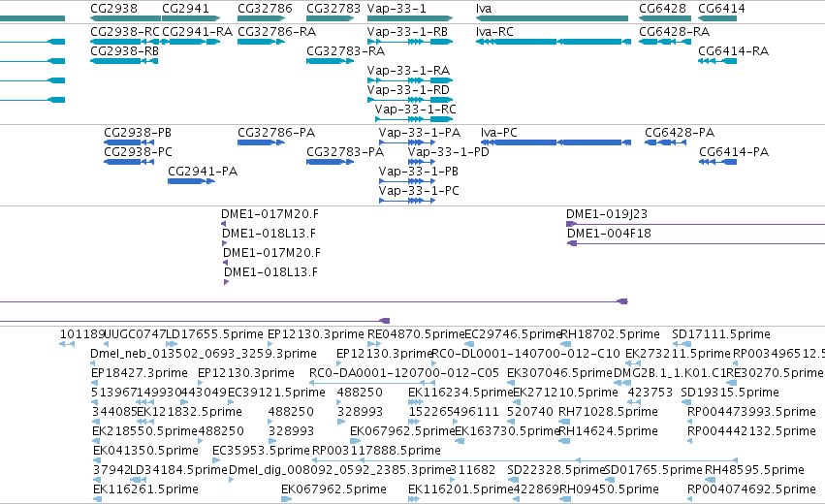Viewport: 825px width, 504px height.
Task: Select EST EK116261.5prime
Action: [145, 489]
